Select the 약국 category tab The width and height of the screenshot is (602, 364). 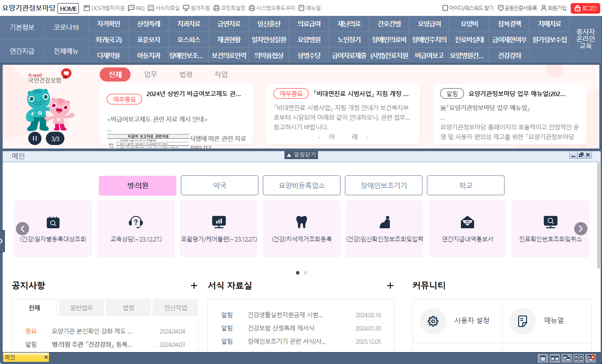[220, 186]
